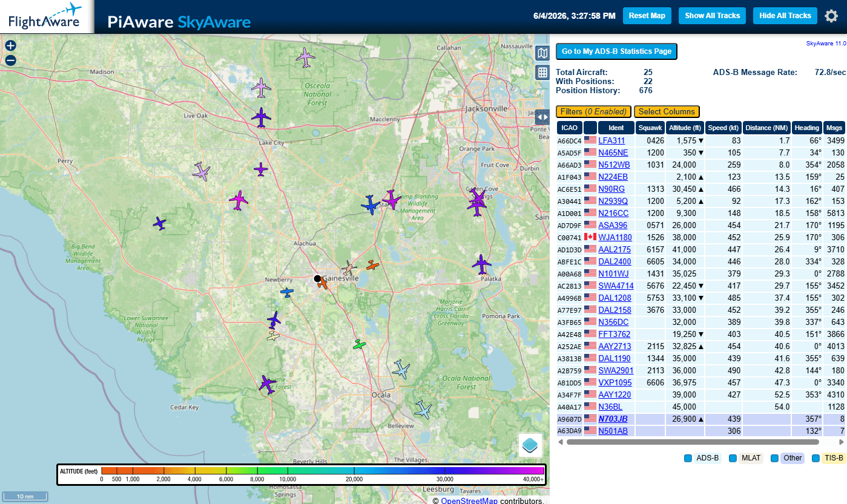Select the light blue aircraft northeast of Ocala
This screenshot has height=504, width=847.
401,369
